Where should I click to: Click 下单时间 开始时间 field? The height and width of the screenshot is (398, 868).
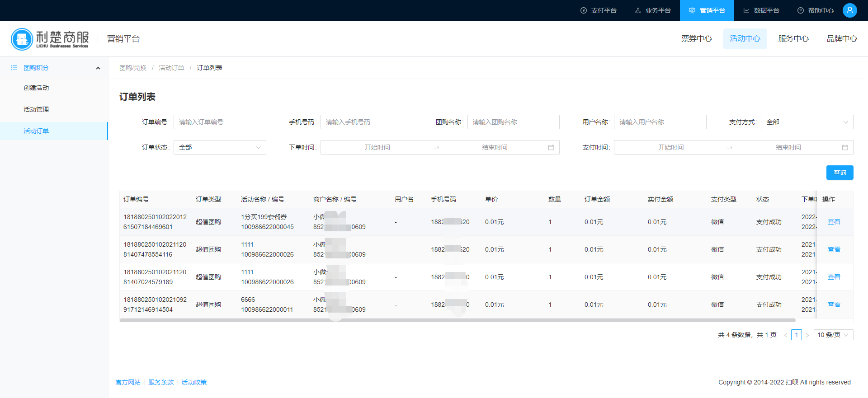coord(377,147)
